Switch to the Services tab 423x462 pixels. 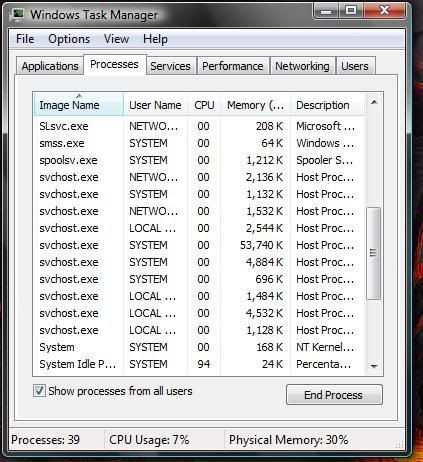pyautogui.click(x=170, y=66)
